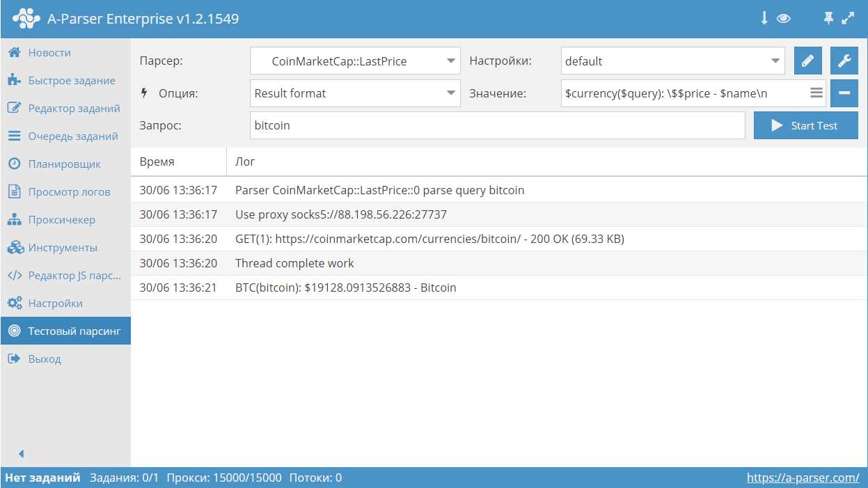This screenshot has height=488, width=868.
Task: Click the timestamp 30/06 13:36:21
Action: click(178, 288)
